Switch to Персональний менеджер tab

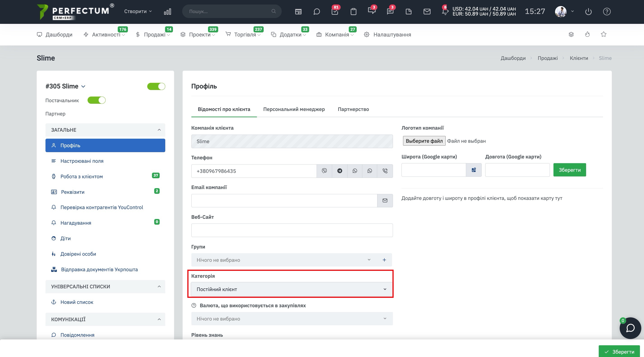click(294, 109)
